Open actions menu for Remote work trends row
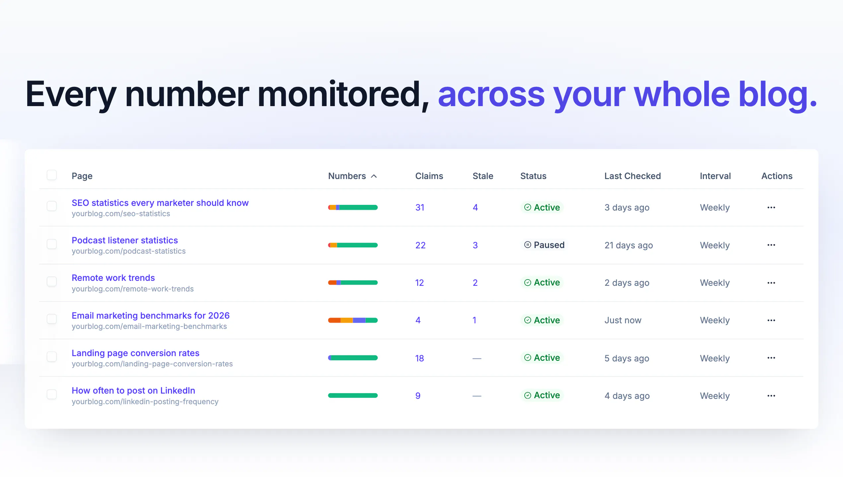Image resolution: width=843 pixels, height=504 pixels. point(771,283)
